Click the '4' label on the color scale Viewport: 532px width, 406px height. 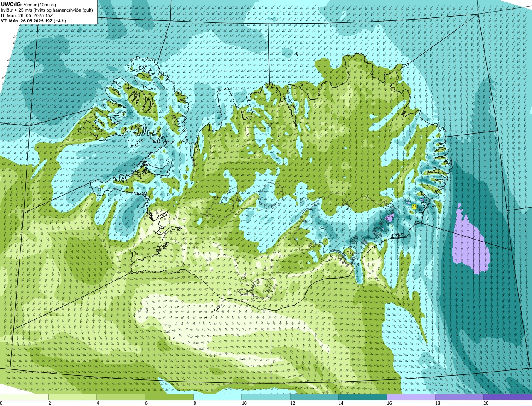pos(98,403)
